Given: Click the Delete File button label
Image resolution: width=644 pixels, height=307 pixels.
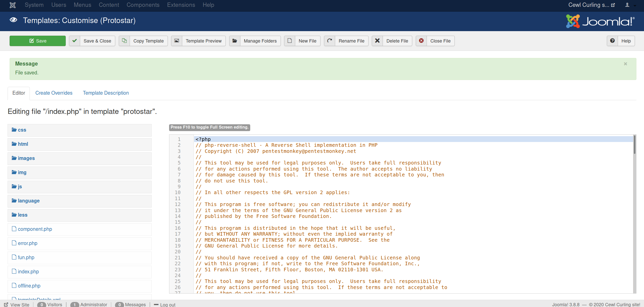Looking at the screenshot, I should point(397,41).
